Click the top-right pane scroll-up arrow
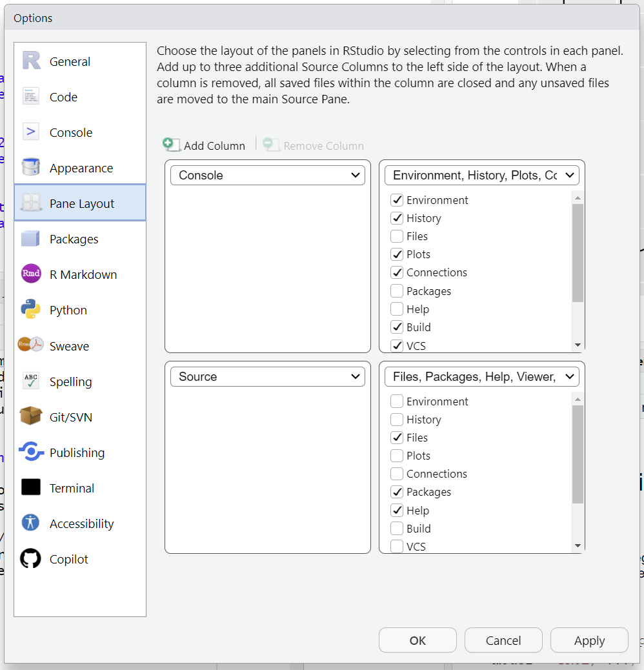The image size is (644, 670). tap(578, 198)
